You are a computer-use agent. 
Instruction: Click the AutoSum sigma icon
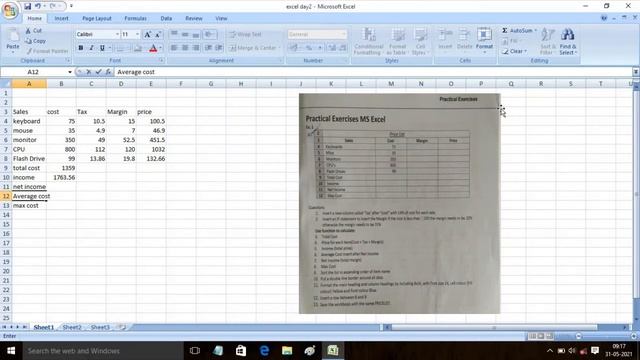point(505,31)
